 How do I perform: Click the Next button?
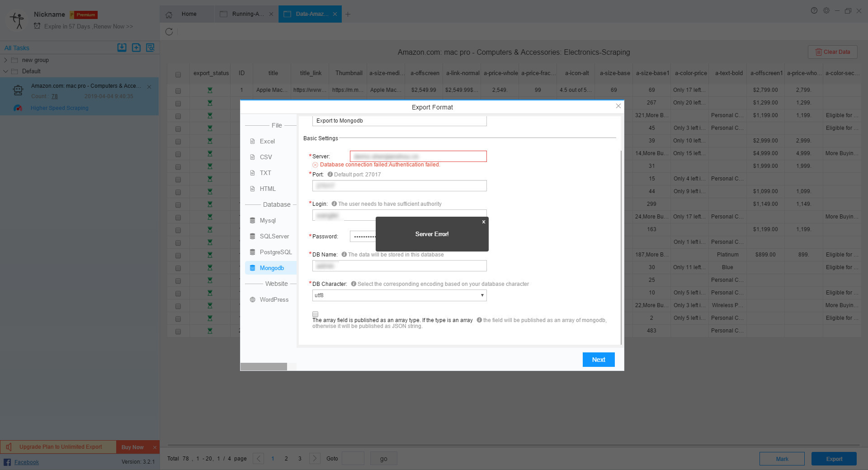599,360
